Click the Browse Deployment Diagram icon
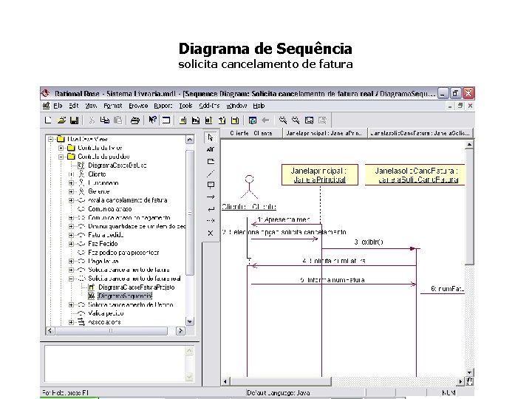Screen dimensions: 532x399 point(235,120)
